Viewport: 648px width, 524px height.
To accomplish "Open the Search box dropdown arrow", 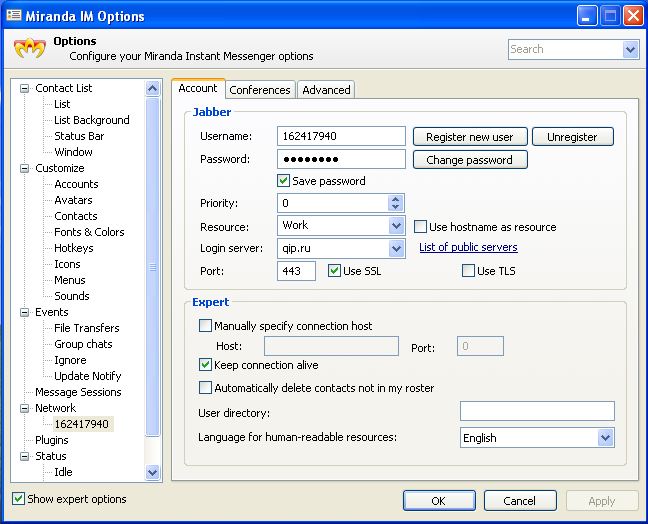I will pyautogui.click(x=630, y=50).
